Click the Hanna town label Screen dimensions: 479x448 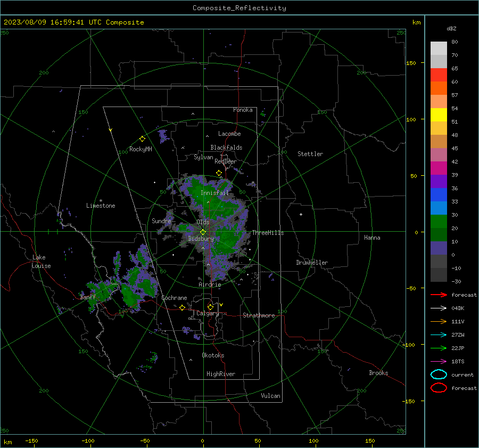372,238
